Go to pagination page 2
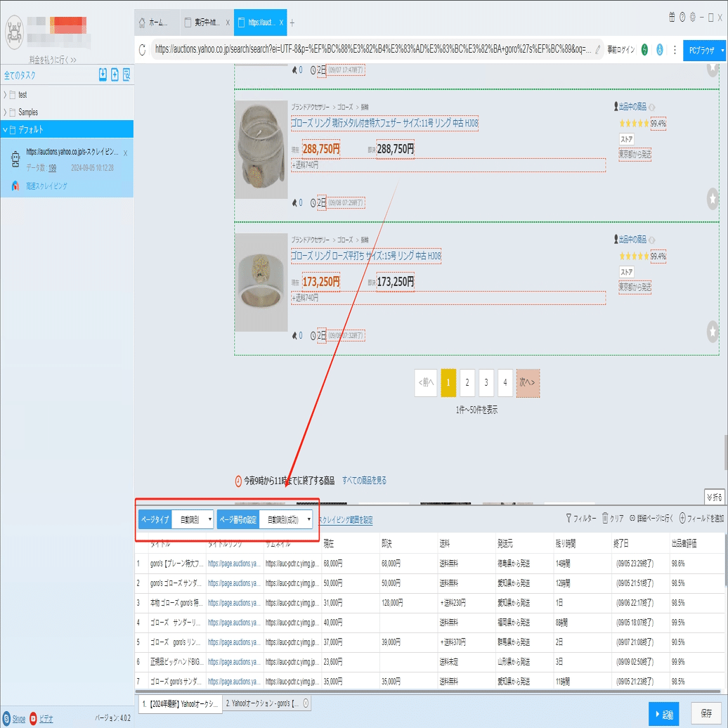728x728 pixels. [467, 382]
